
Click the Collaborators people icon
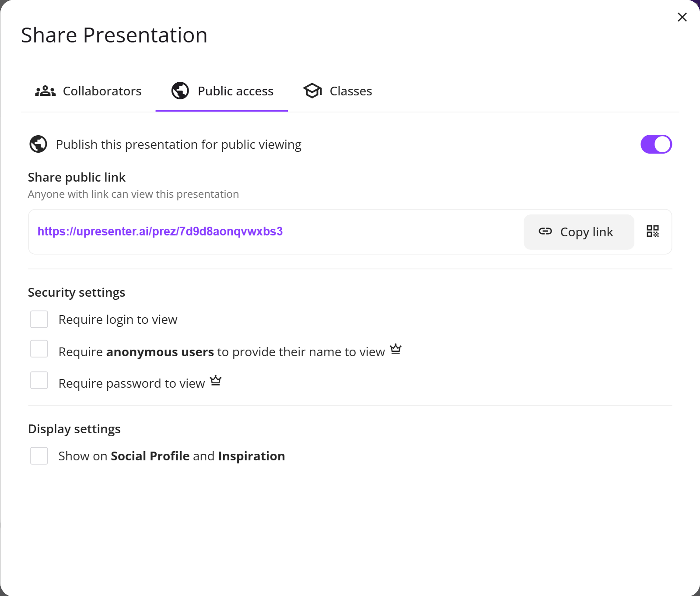(x=45, y=91)
